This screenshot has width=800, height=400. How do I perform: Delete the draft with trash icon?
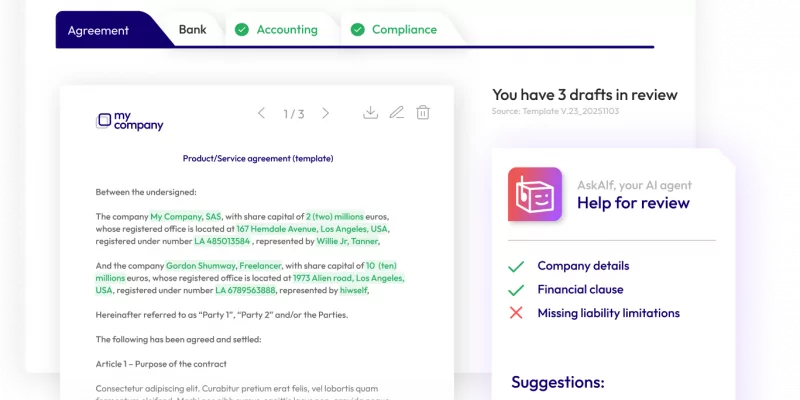point(423,113)
